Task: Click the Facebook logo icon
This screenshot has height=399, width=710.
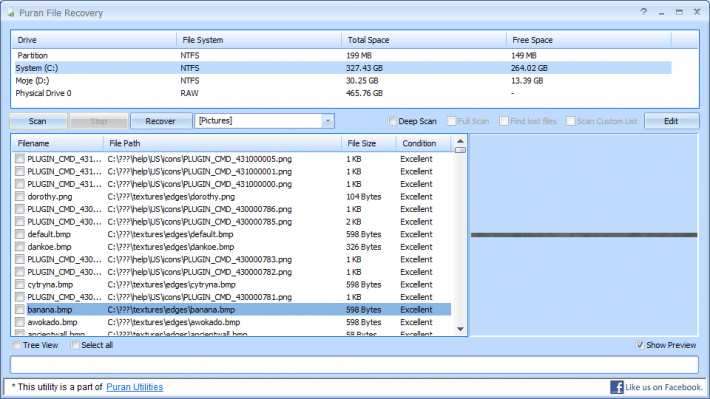Action: [x=616, y=387]
